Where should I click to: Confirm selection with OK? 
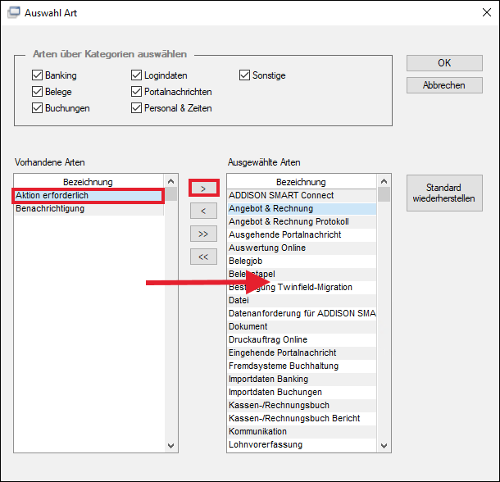[x=444, y=63]
